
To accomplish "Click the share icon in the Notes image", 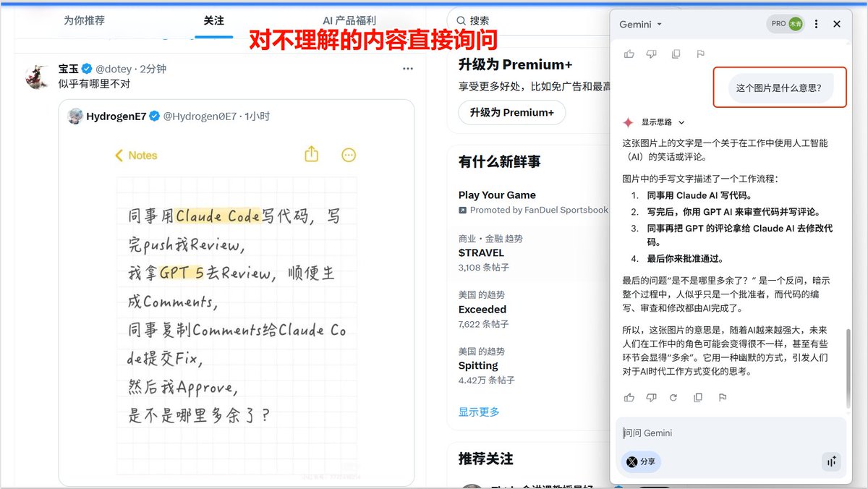I will click(311, 154).
